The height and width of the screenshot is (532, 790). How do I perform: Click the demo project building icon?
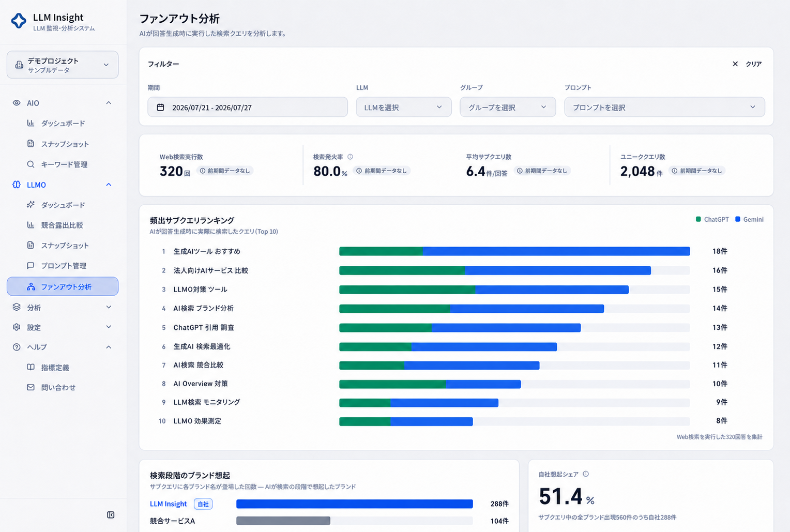19,65
